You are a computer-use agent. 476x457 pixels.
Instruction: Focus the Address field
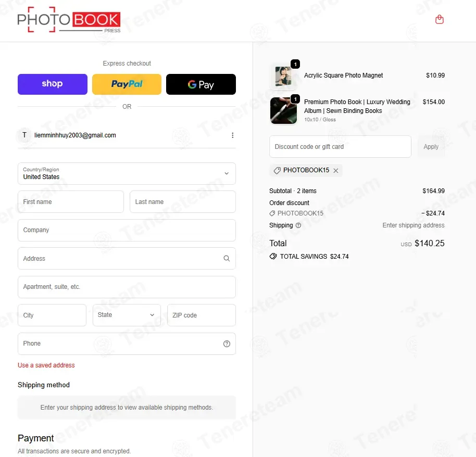coord(127,259)
